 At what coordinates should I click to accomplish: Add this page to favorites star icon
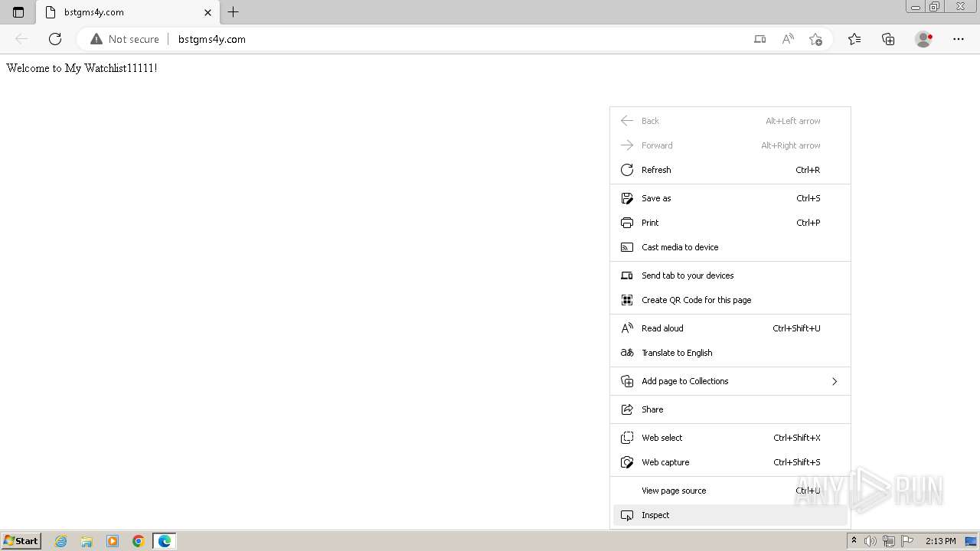click(815, 39)
